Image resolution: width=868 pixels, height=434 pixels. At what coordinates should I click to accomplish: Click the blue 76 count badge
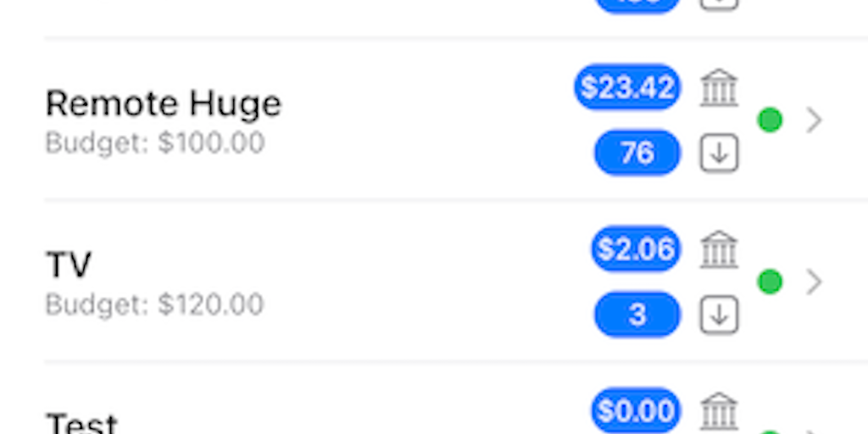[637, 153]
